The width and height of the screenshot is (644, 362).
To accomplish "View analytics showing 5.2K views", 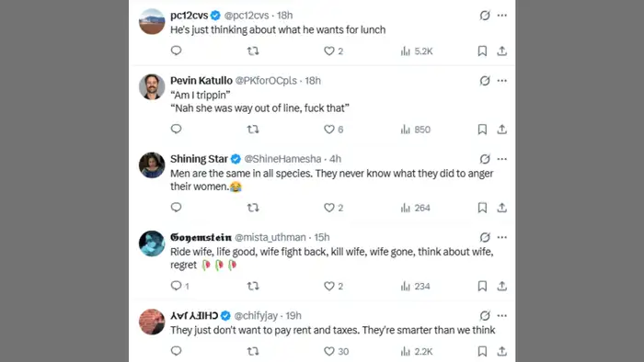I will pos(417,51).
